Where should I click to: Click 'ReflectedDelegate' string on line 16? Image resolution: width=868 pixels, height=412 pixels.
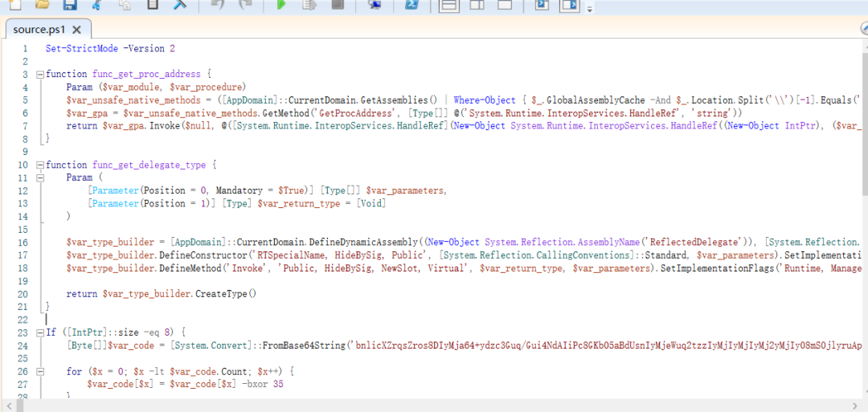pos(693,243)
